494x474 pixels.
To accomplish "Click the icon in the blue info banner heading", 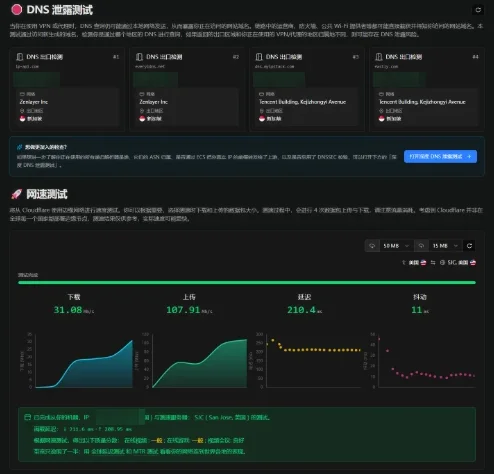I will (x=20, y=147).
